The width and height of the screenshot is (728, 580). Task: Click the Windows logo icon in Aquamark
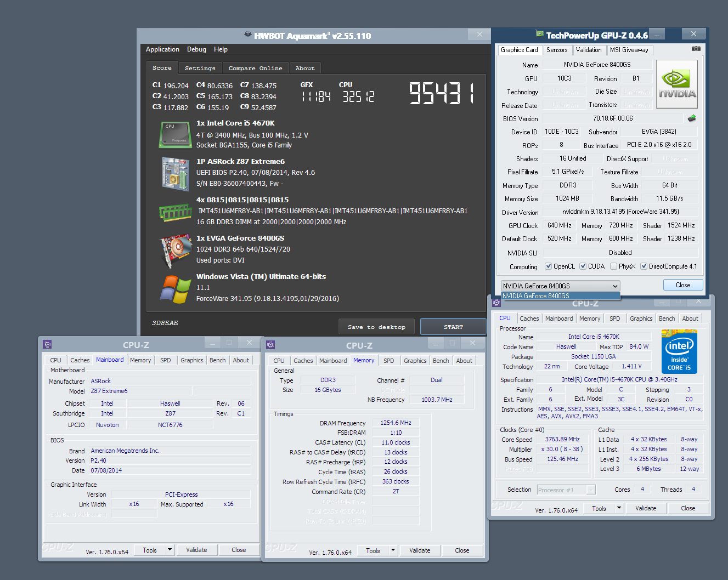[x=175, y=289]
